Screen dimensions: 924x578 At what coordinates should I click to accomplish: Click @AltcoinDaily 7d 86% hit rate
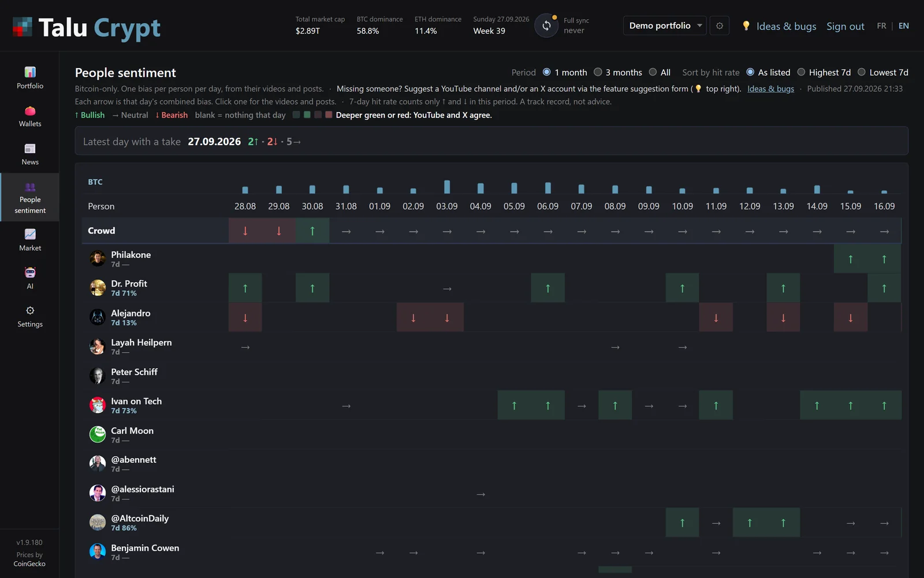pos(124,528)
